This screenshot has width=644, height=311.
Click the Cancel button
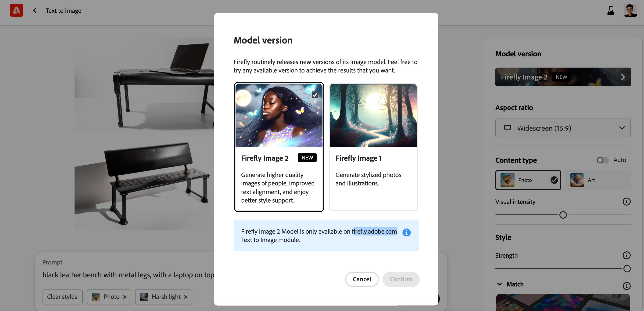click(x=361, y=279)
